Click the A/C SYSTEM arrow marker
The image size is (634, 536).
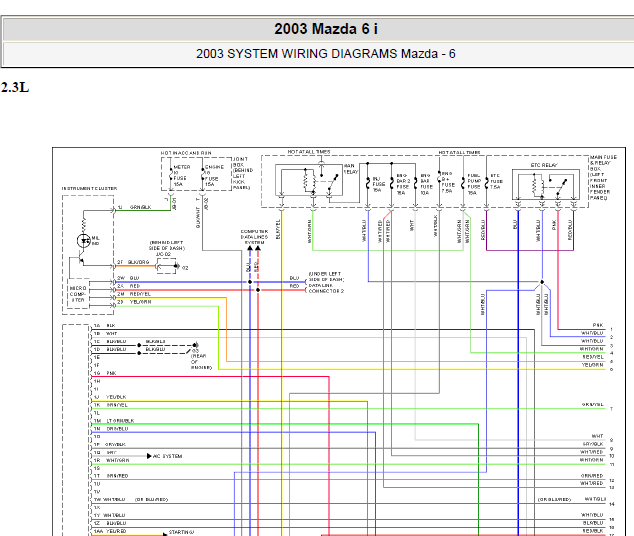click(x=149, y=456)
